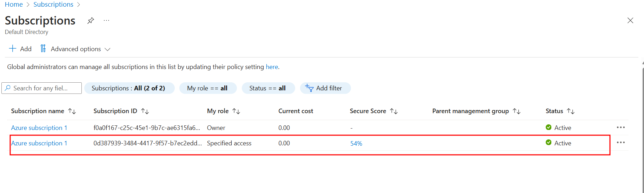This screenshot has height=193, width=644.
Task: Open the Owner-role Azure subscription 1 link
Action: (39, 128)
